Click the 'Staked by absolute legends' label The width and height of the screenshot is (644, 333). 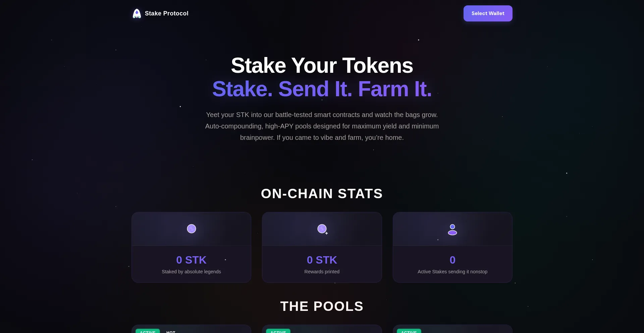point(191,272)
